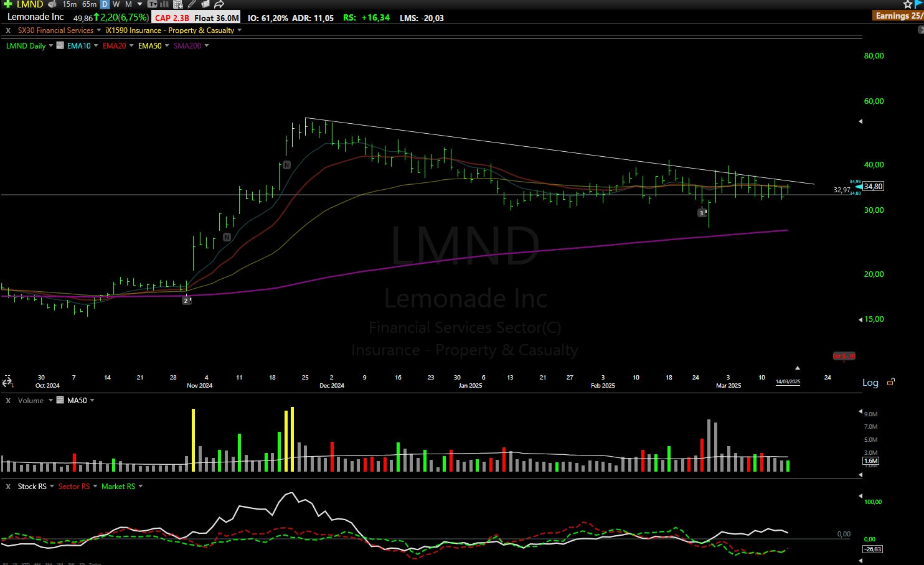The image size is (924, 565).
Task: Select the pencil drawing tool
Action: click(191, 4)
